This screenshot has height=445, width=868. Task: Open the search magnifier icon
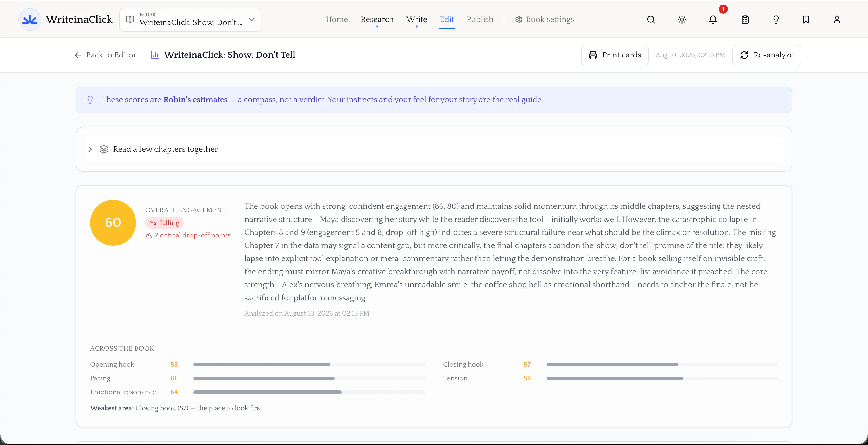coord(651,20)
